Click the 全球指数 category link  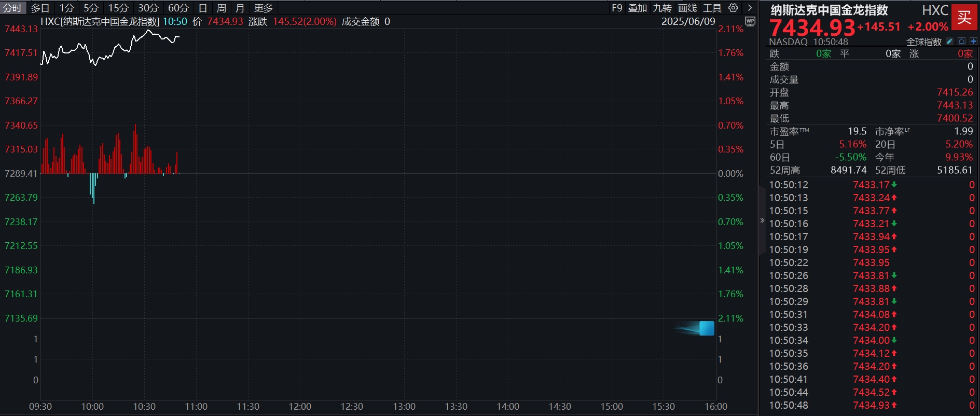click(923, 41)
